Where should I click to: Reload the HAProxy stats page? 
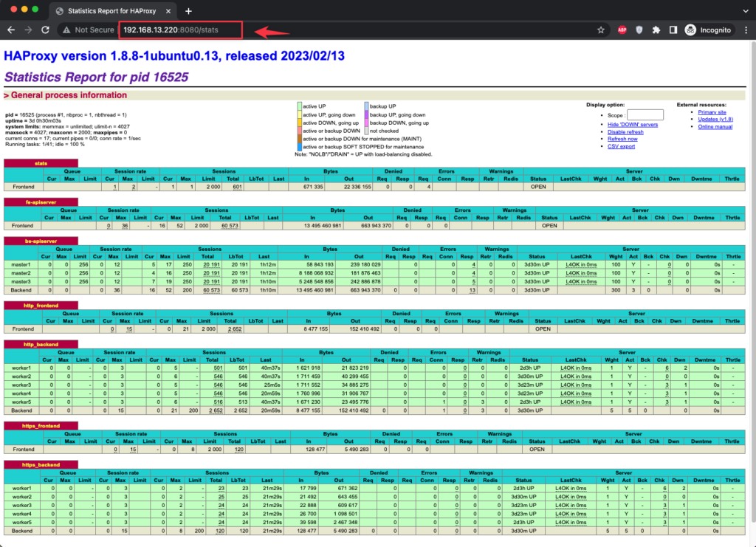point(45,30)
